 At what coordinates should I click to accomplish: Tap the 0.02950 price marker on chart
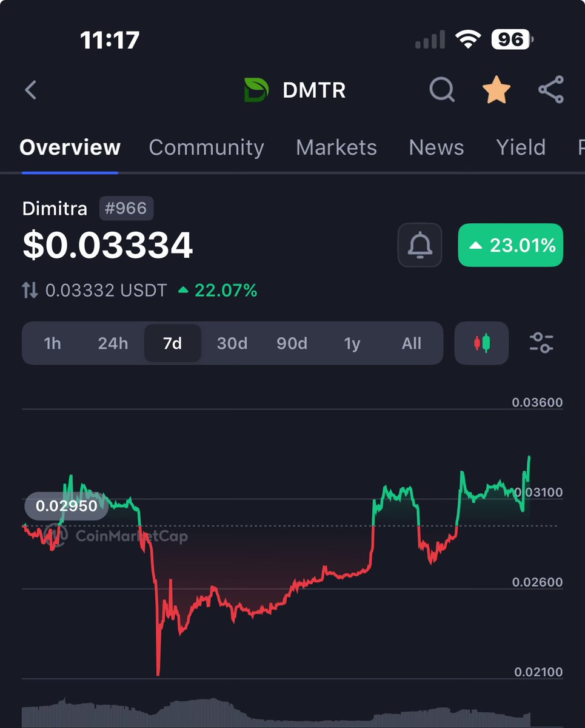click(x=67, y=506)
